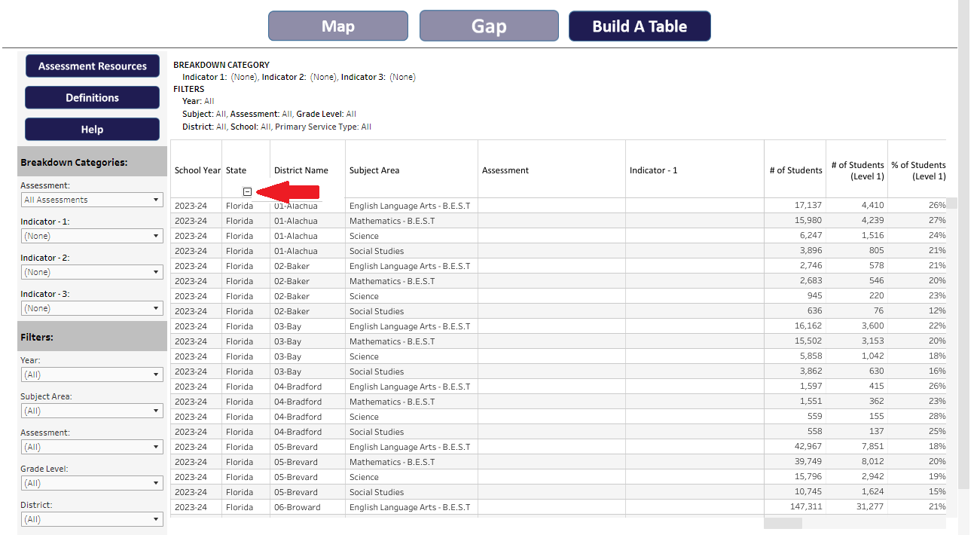This screenshot has height=535, width=980.
Task: Select the Build A Table tab
Action: (x=640, y=26)
